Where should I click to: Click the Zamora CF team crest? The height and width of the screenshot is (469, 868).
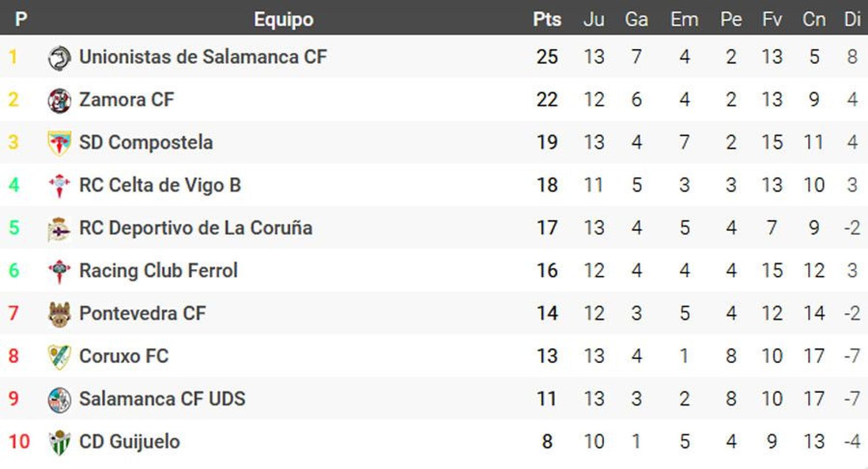pyautogui.click(x=59, y=100)
